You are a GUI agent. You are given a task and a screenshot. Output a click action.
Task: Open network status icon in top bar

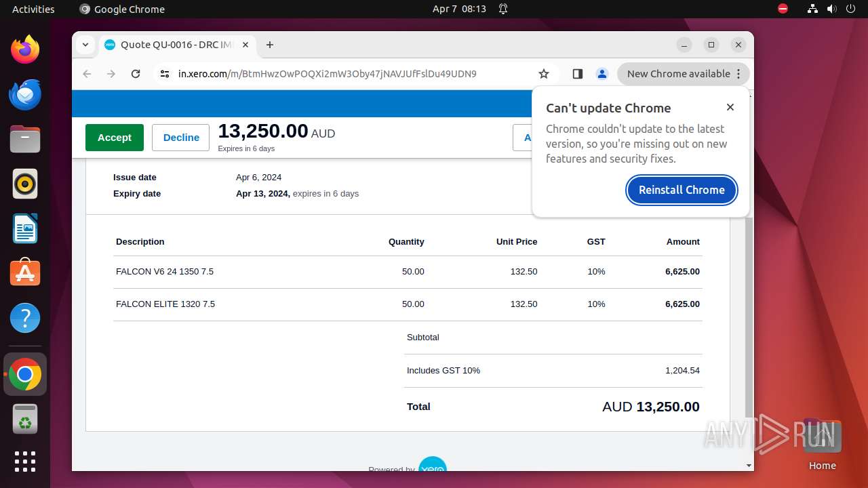coord(813,9)
